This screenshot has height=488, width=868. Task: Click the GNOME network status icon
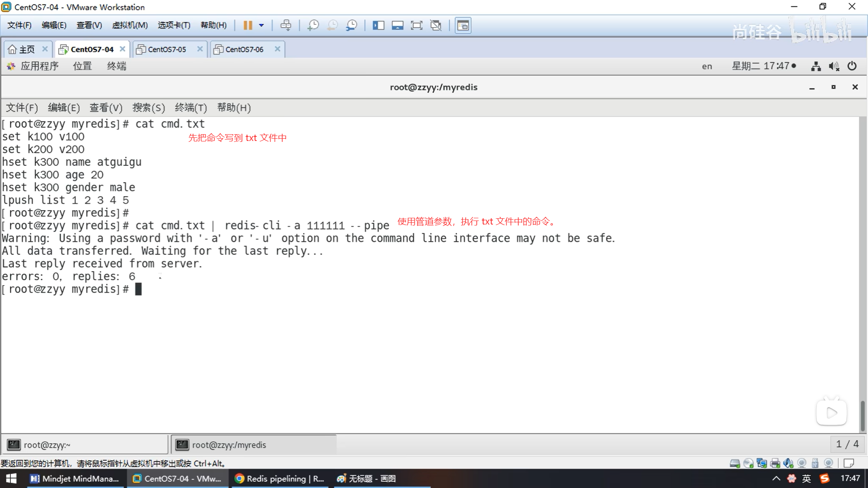[x=816, y=66]
